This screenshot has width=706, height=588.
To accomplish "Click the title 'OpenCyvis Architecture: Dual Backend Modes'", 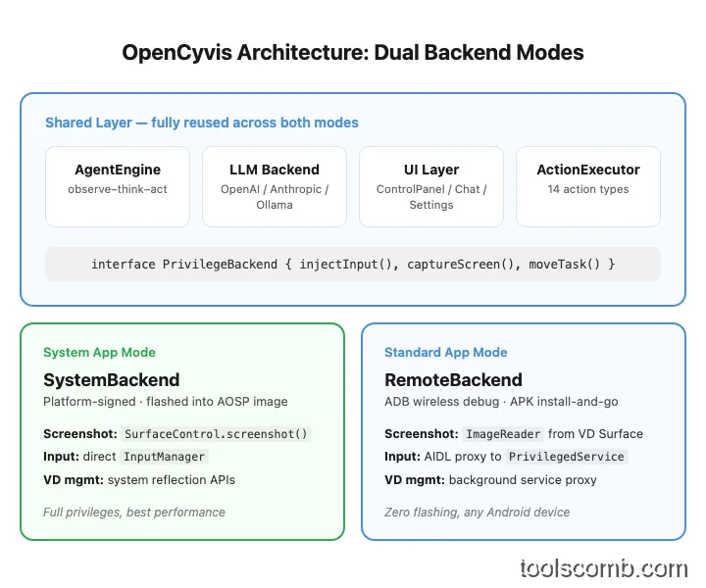I will [x=353, y=53].
